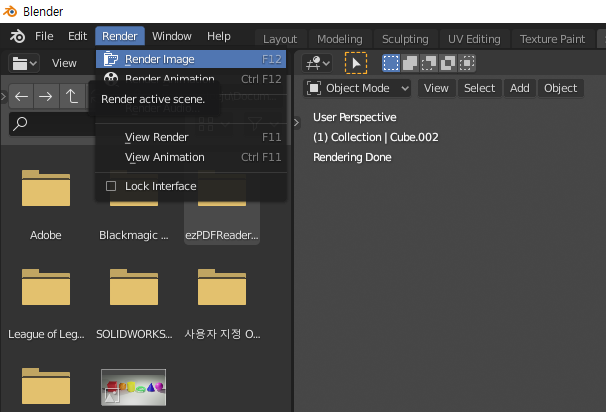Open the viewport Add menu
The height and width of the screenshot is (412, 606).
[x=519, y=89]
